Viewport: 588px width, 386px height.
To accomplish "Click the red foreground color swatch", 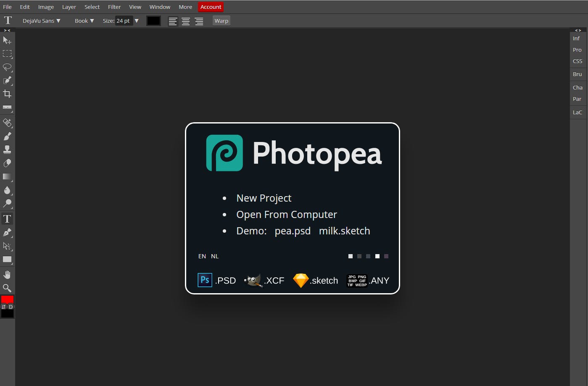I will pos(7,299).
